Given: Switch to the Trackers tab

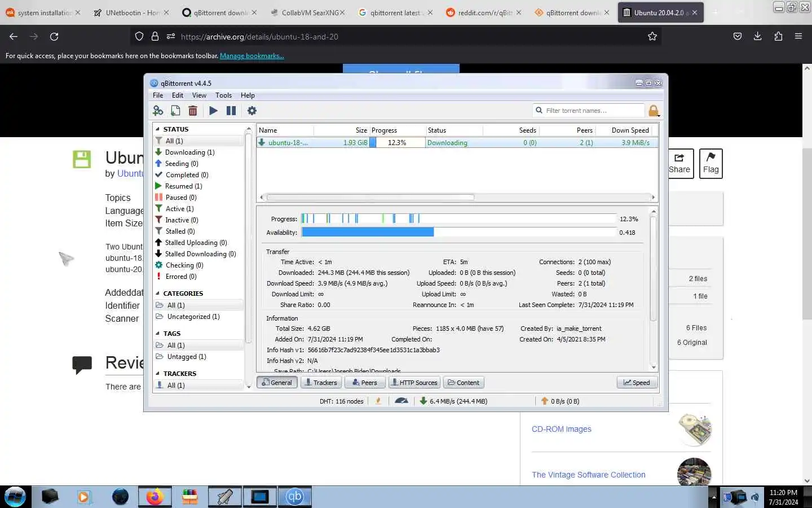Looking at the screenshot, I should 320,383.
